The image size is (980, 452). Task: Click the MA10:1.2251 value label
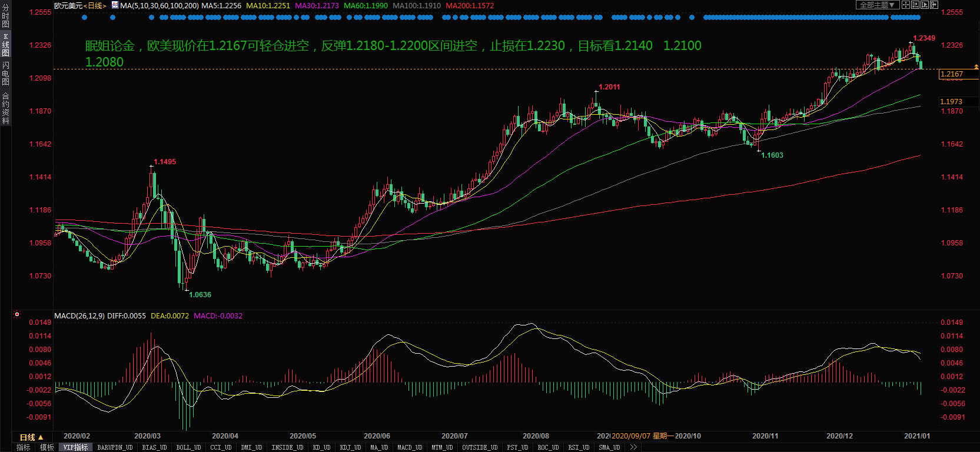(268, 5)
